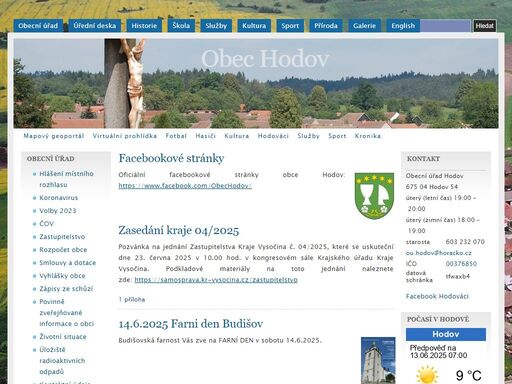Click the Obec Hodov header banner image
The width and height of the screenshot is (512, 384).
(x=256, y=83)
